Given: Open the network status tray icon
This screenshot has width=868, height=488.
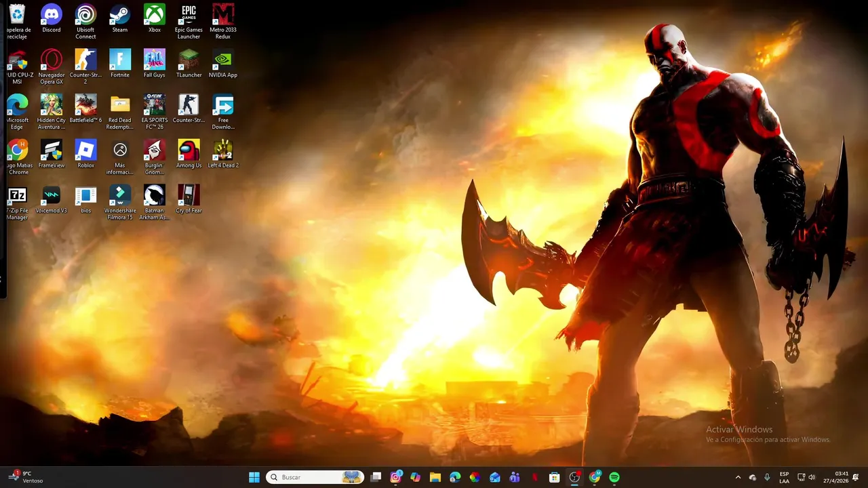Looking at the screenshot, I should (802, 477).
